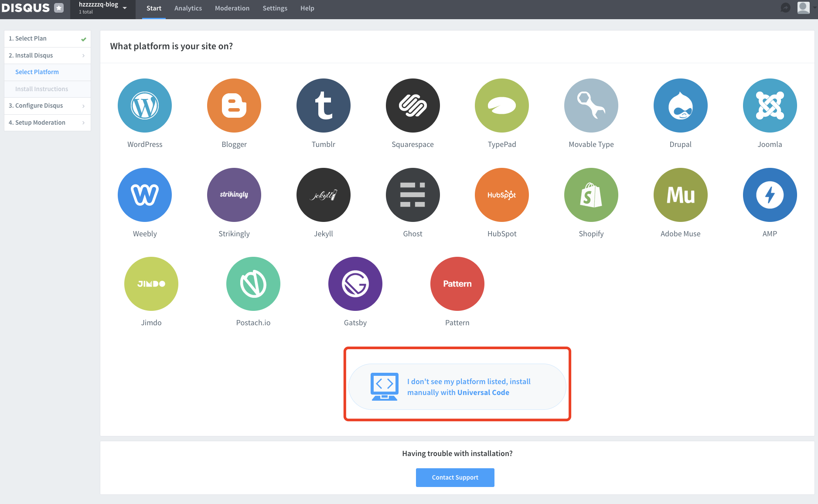Click the Postach.io text label

click(x=253, y=323)
